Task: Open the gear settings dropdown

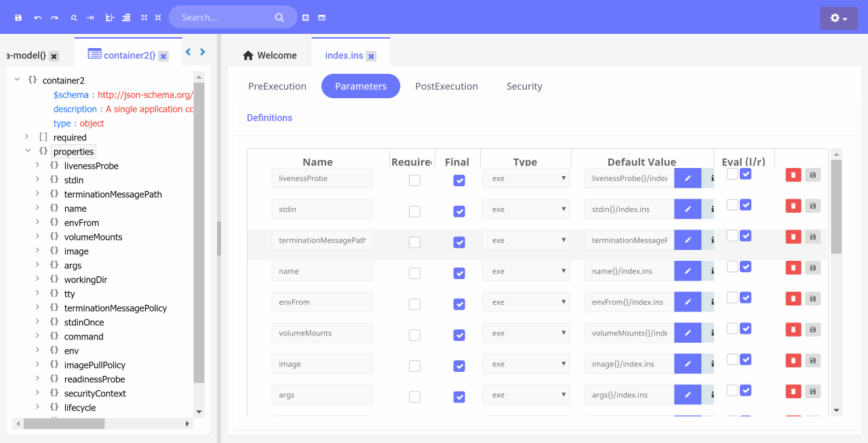Action: pos(838,18)
